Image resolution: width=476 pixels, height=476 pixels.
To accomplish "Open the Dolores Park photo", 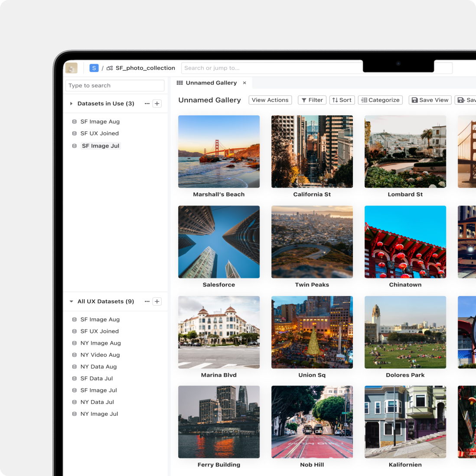I will coord(405,332).
